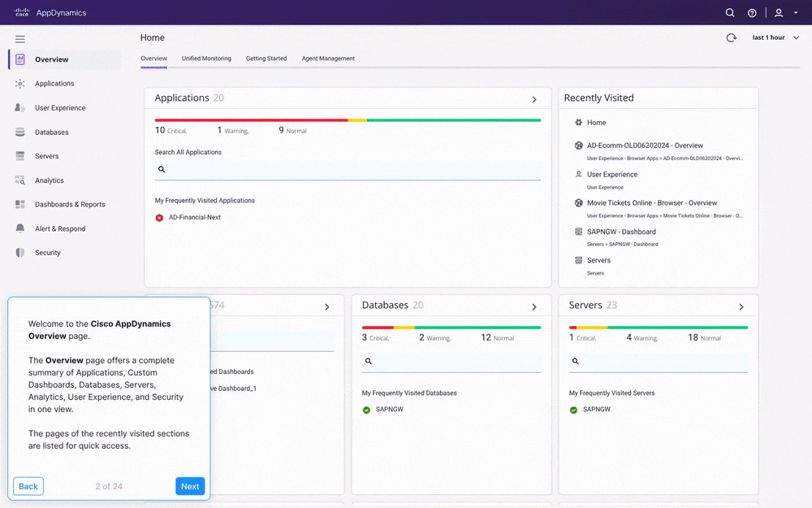Click Back in the tour popup
This screenshot has width=812, height=508.
pyautogui.click(x=28, y=486)
